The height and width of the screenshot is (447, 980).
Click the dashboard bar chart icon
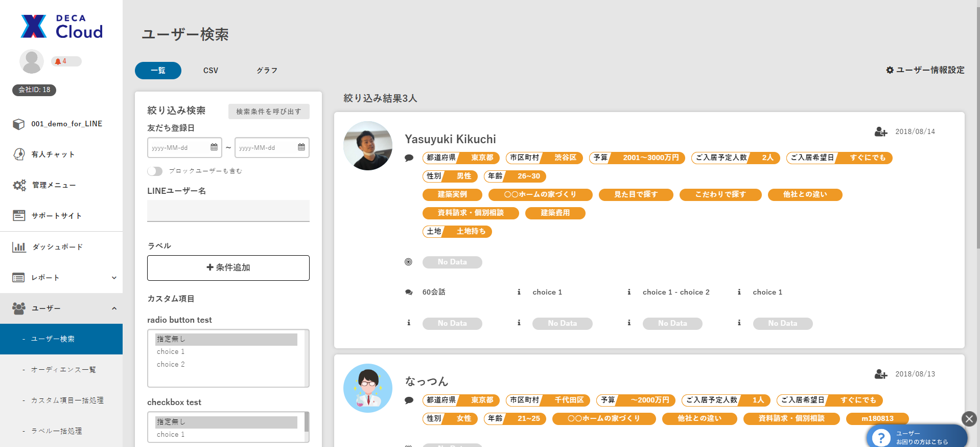(19, 247)
